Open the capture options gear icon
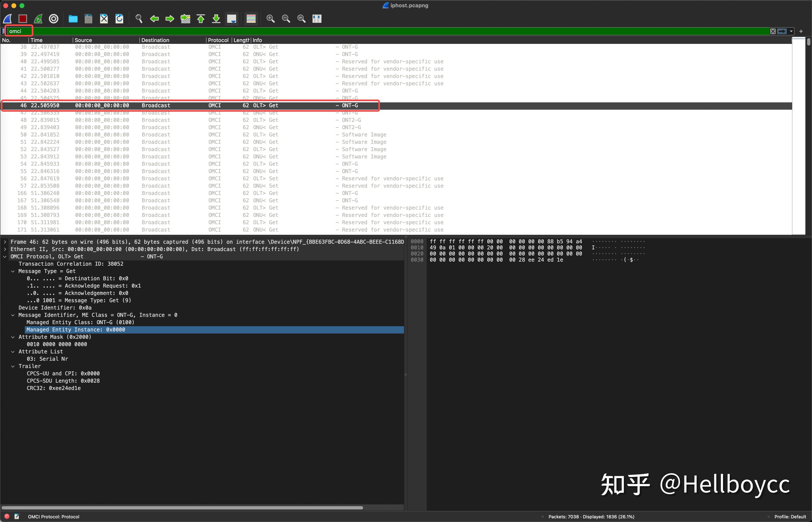812x522 pixels. pyautogui.click(x=54, y=19)
